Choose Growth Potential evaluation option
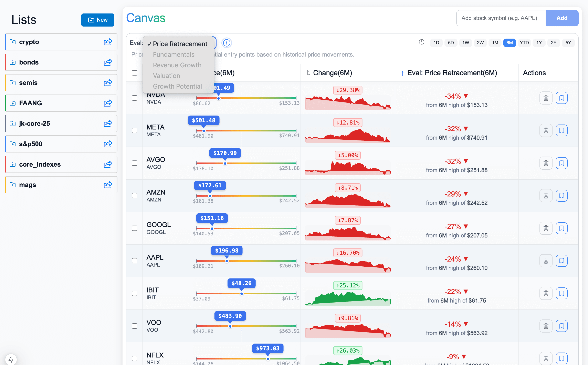 (x=178, y=86)
